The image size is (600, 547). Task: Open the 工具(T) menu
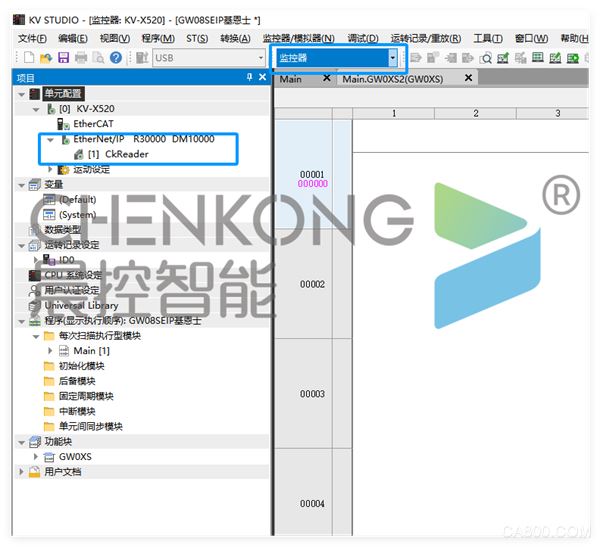point(487,38)
